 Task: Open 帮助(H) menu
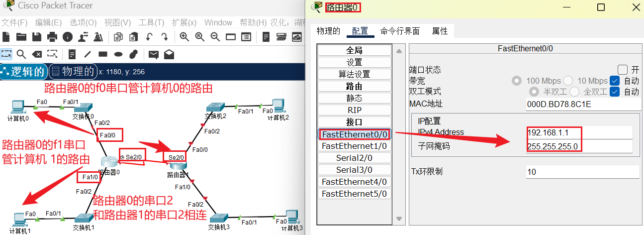(253, 22)
